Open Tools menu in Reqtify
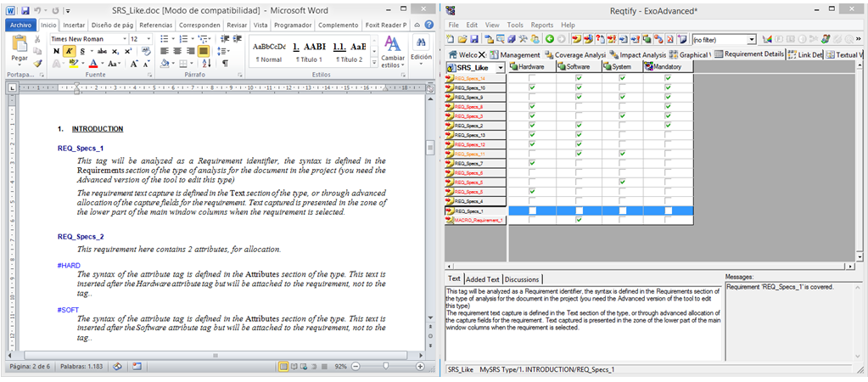The image size is (868, 382). [x=515, y=25]
